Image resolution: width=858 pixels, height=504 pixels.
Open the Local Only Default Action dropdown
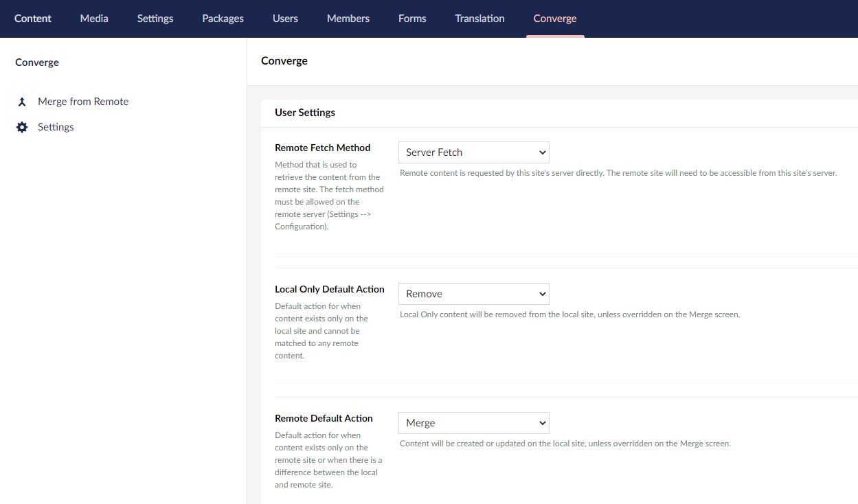coord(474,294)
